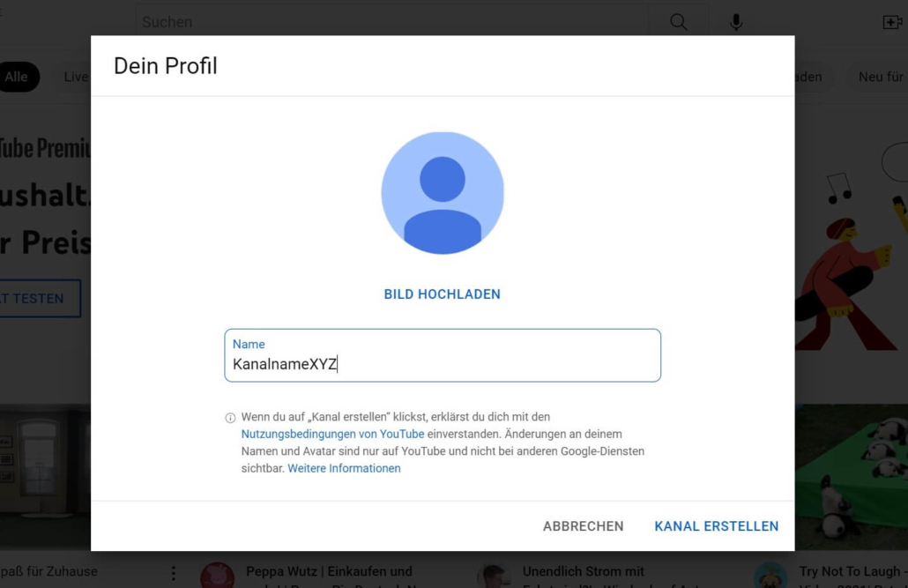Open Nutzungsbedingungen von YouTube link
Screen dimensions: 908x588
(x=332, y=434)
